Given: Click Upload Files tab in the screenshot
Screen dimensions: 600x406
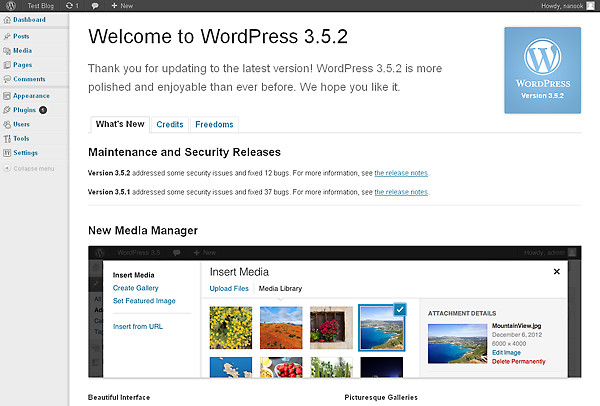Looking at the screenshot, I should pyautogui.click(x=229, y=289).
